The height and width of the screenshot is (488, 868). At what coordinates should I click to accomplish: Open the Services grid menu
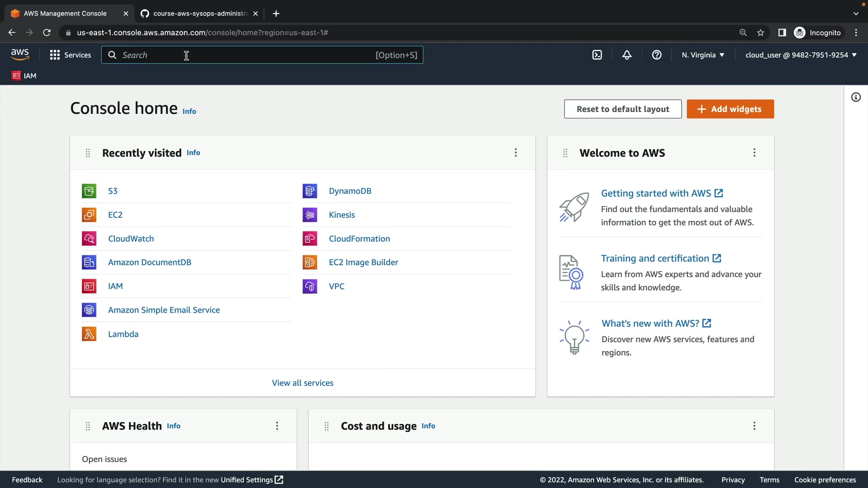(71, 55)
